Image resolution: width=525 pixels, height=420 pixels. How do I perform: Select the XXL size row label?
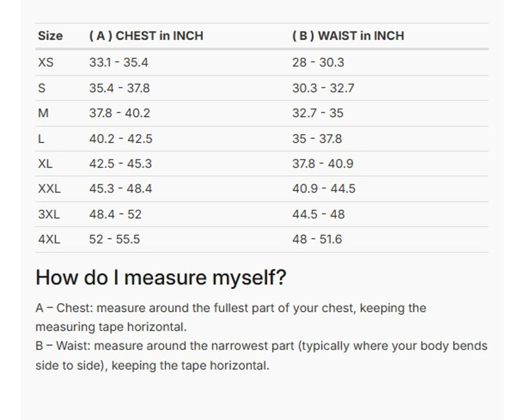[49, 189]
